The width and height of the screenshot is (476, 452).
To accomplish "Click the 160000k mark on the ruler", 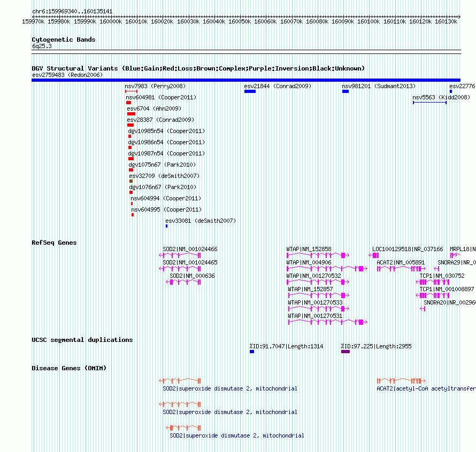I will point(111,21).
